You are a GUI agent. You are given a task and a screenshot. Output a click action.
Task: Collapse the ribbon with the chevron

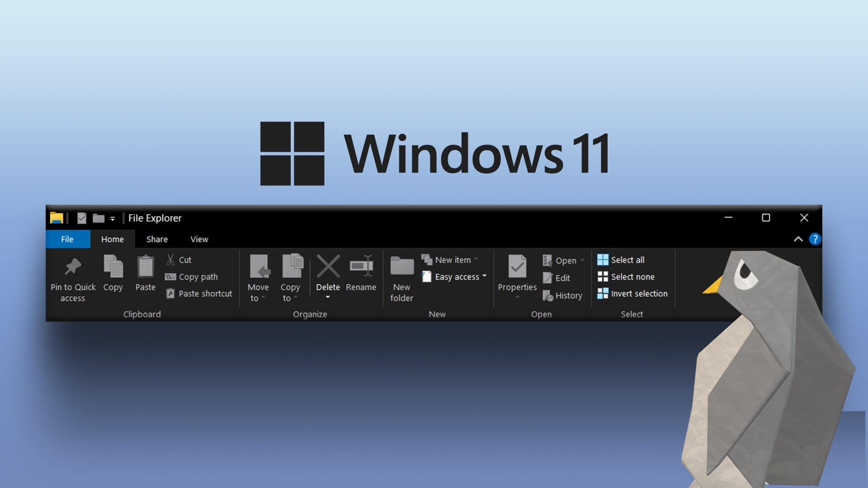(798, 239)
